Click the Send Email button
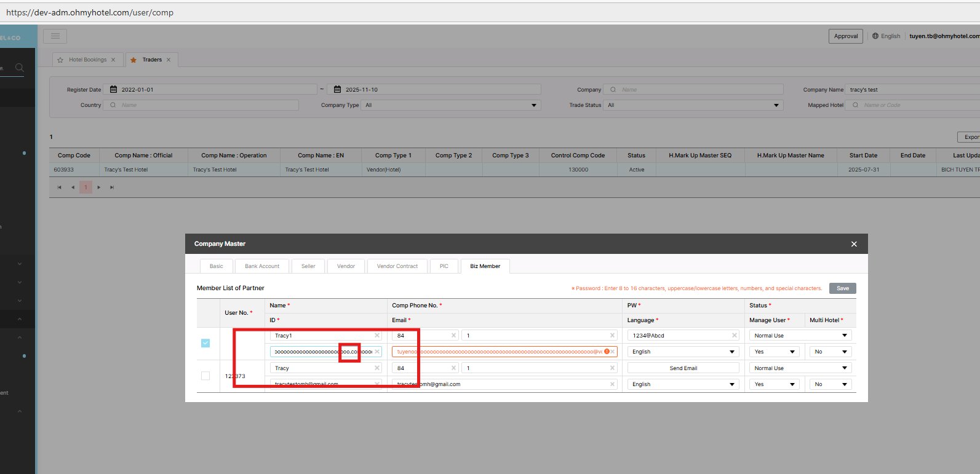 pyautogui.click(x=683, y=368)
